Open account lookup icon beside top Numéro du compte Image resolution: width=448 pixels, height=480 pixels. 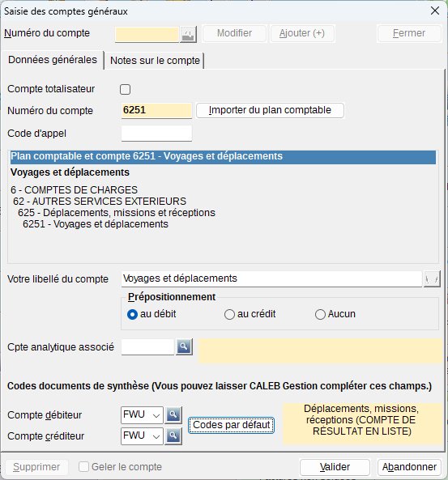(188, 34)
